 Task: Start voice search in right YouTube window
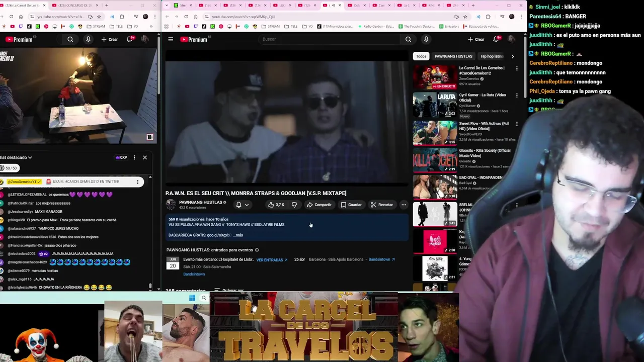(x=426, y=39)
